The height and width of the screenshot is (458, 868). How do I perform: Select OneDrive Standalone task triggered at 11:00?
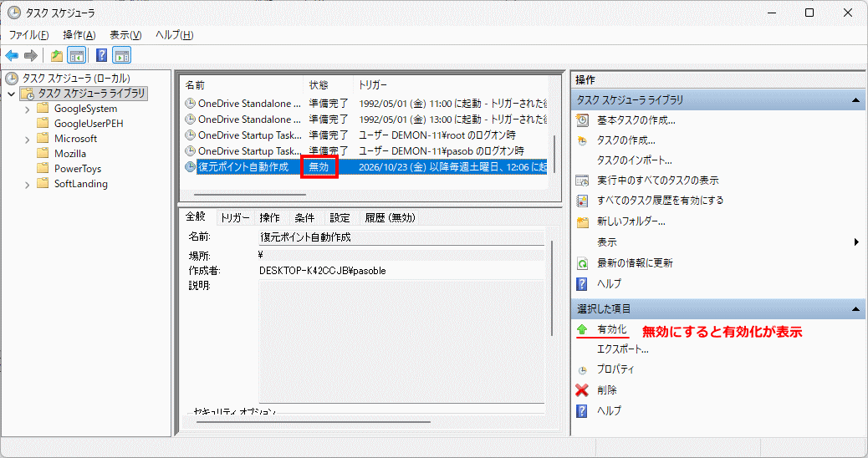[365, 104]
